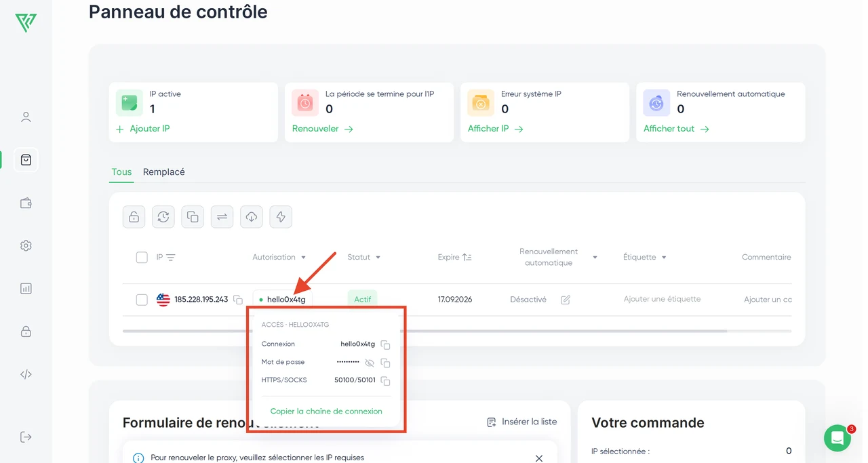
Task: Click the cloud download toolbar icon
Action: (252, 217)
